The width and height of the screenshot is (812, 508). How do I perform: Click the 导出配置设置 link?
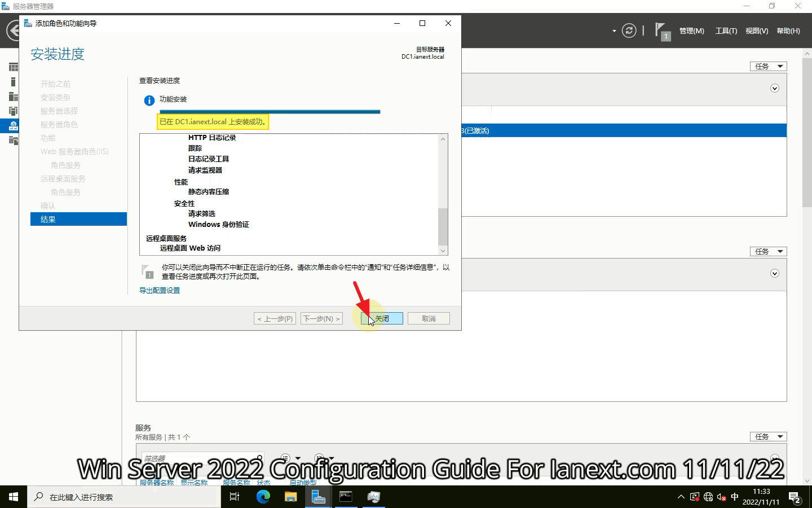160,290
